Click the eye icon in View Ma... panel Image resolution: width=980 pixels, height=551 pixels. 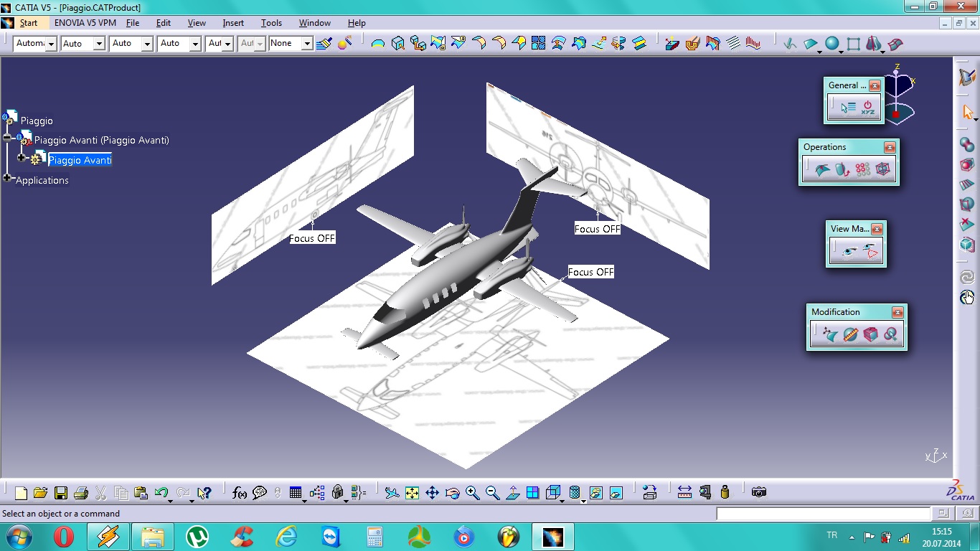pyautogui.click(x=849, y=252)
